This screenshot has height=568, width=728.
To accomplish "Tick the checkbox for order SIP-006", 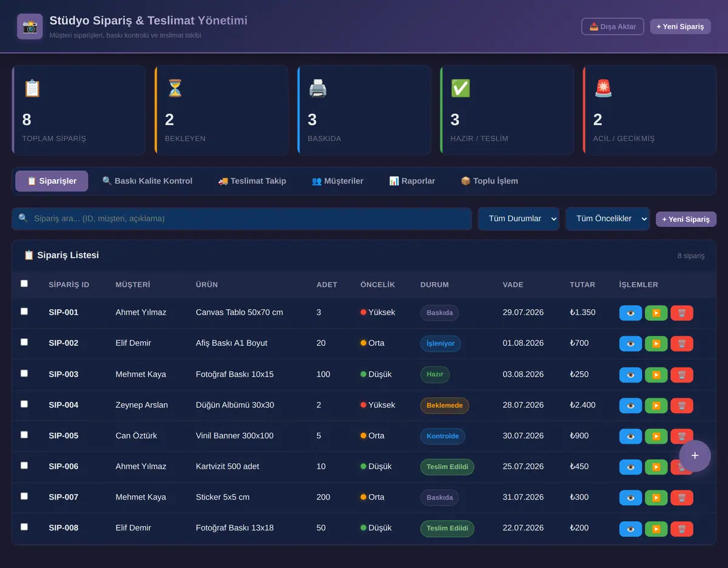I will (24, 465).
